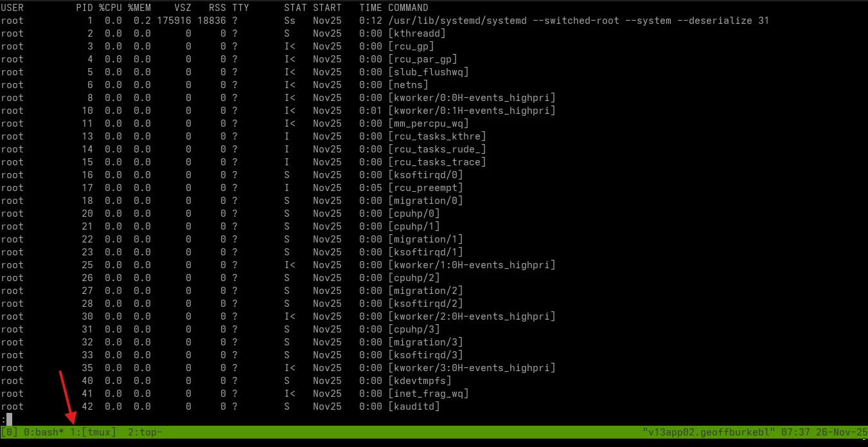
Task: Click the COMMAND column header
Action: point(408,8)
